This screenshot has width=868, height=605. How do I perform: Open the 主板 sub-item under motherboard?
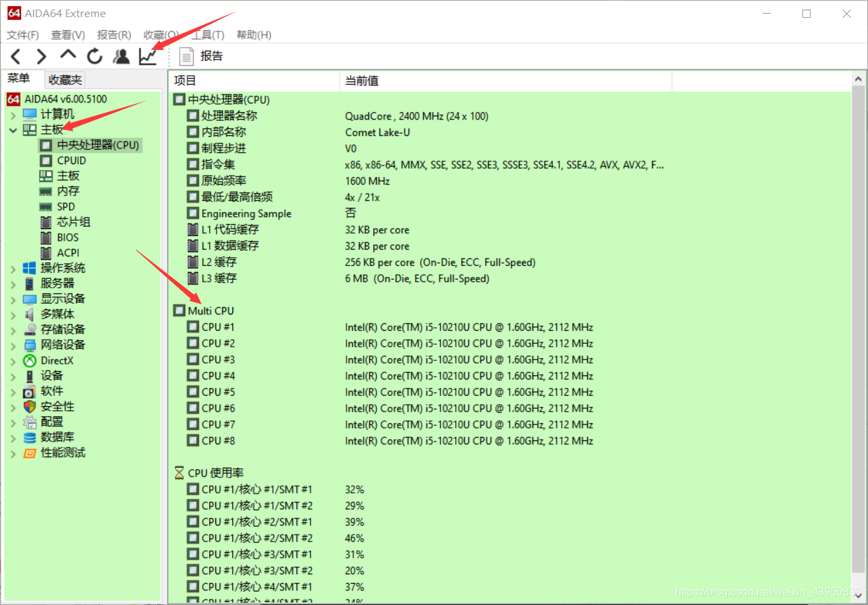(68, 176)
